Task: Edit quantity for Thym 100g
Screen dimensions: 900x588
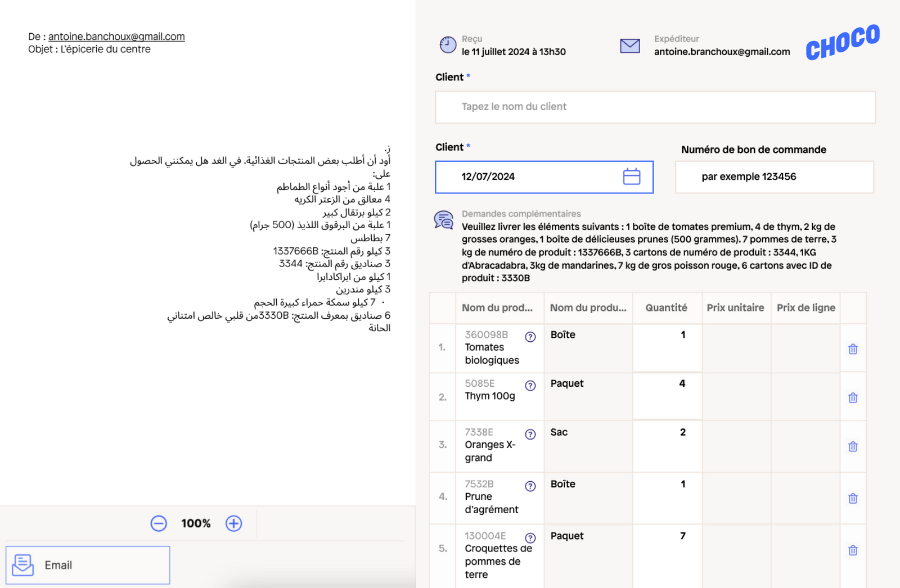Action: pyautogui.click(x=667, y=397)
